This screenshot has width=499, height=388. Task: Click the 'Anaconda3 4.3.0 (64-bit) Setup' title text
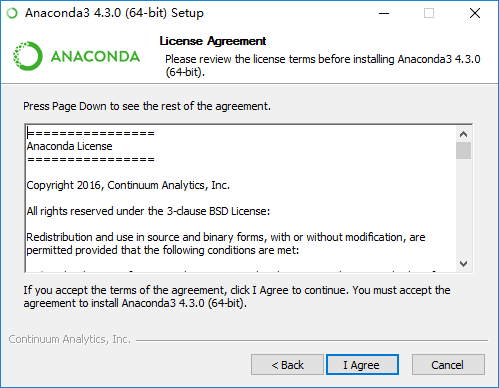[114, 13]
